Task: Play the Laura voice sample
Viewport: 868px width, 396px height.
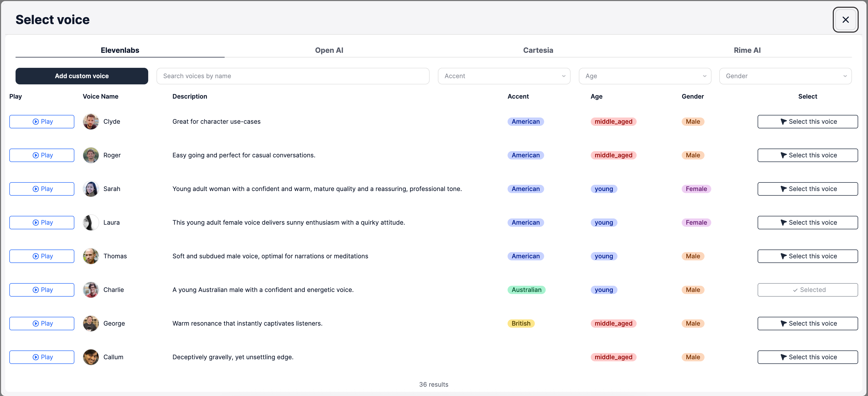Action: 42,222
